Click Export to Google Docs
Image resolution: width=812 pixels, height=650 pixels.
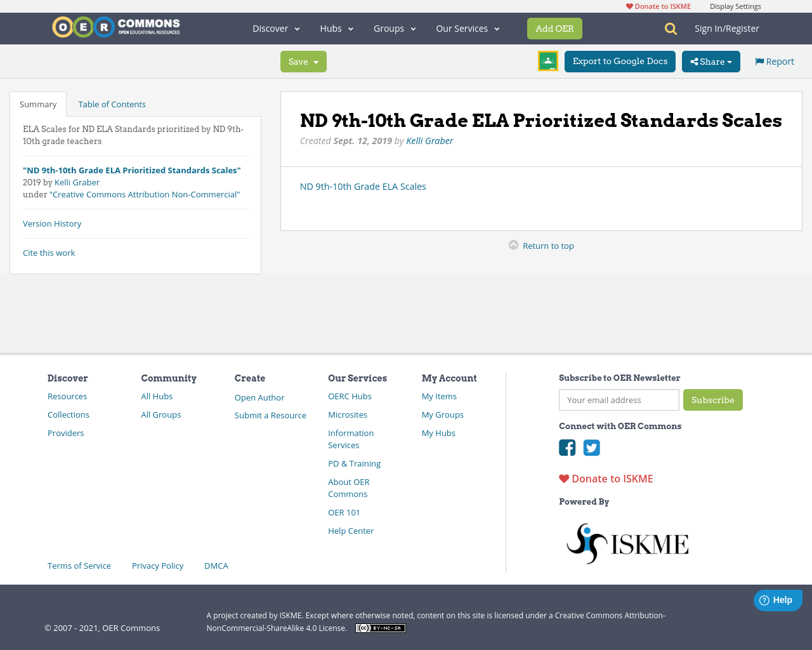coord(620,61)
